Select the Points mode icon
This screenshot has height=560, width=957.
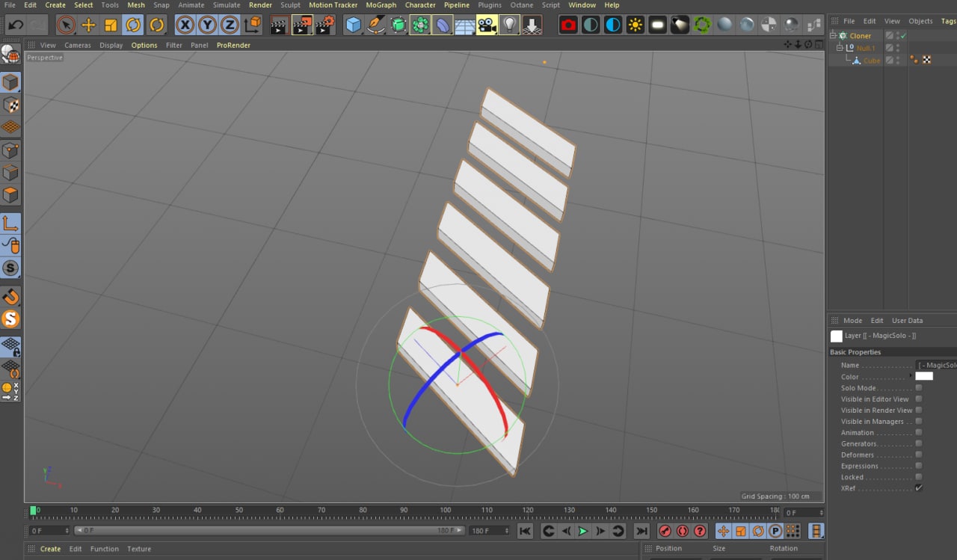click(x=10, y=150)
